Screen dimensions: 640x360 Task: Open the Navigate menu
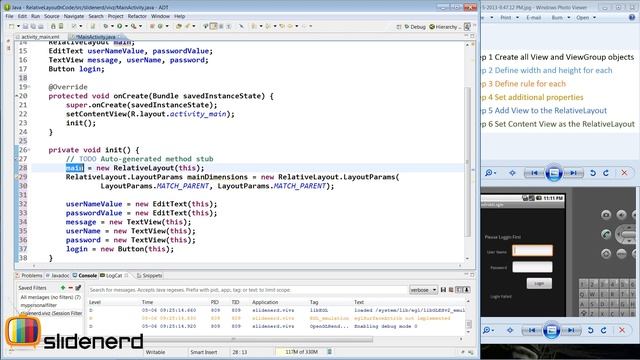coord(74,16)
